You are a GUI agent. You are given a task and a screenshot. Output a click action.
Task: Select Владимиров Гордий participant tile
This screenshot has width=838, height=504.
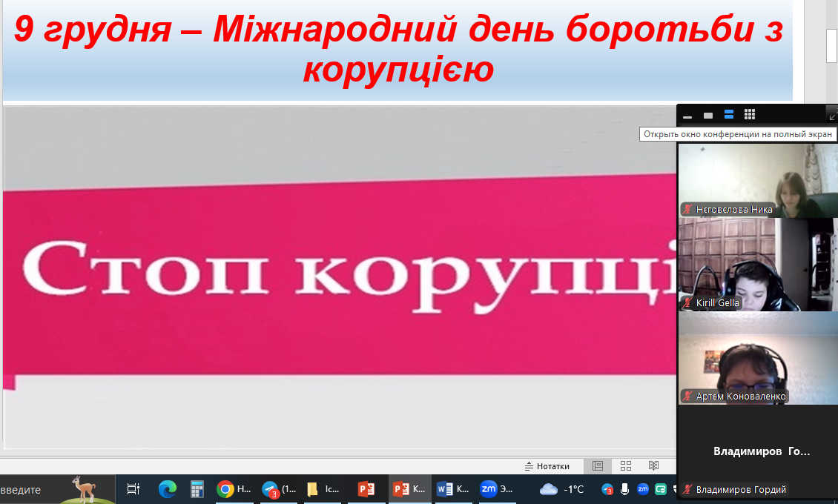(x=758, y=451)
